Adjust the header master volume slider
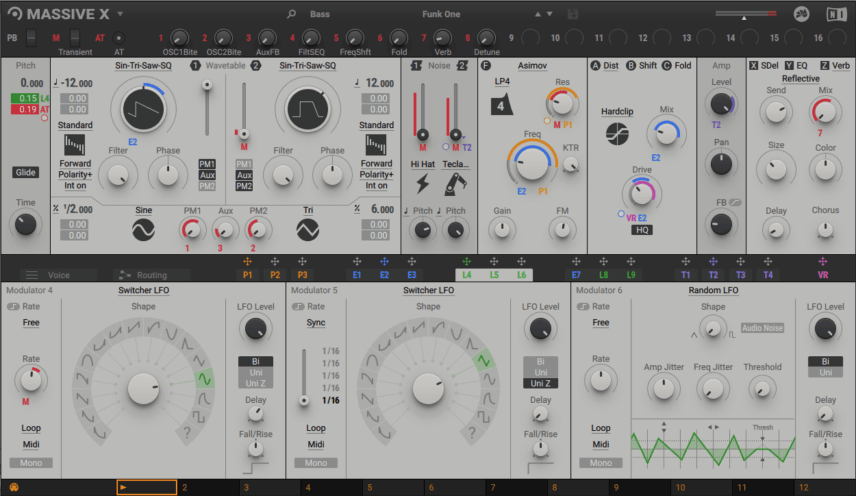The height and width of the screenshot is (496, 856). coord(746,14)
